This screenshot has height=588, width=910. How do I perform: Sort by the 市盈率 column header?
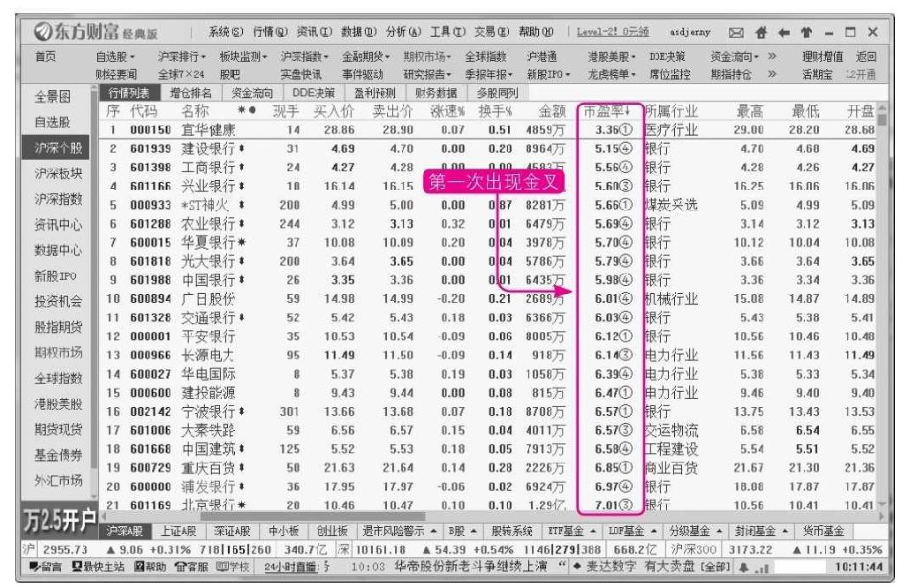(607, 110)
